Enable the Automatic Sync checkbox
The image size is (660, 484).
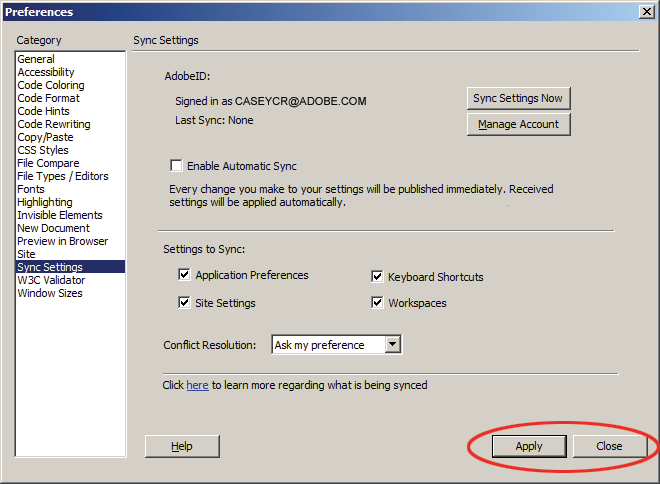(x=176, y=165)
